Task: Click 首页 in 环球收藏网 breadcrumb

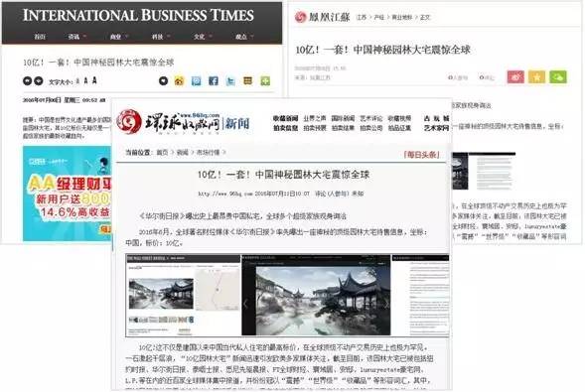Action: click(162, 153)
